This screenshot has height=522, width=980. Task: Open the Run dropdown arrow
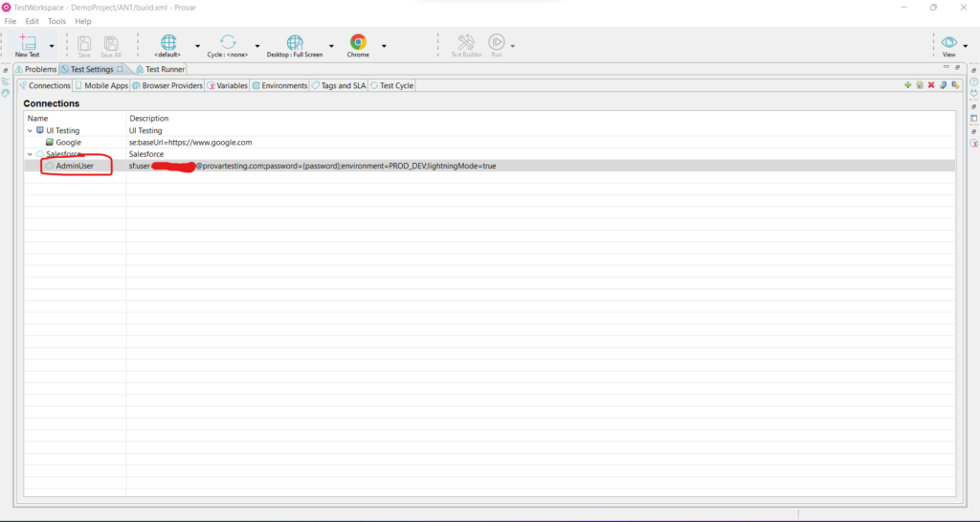[513, 46]
